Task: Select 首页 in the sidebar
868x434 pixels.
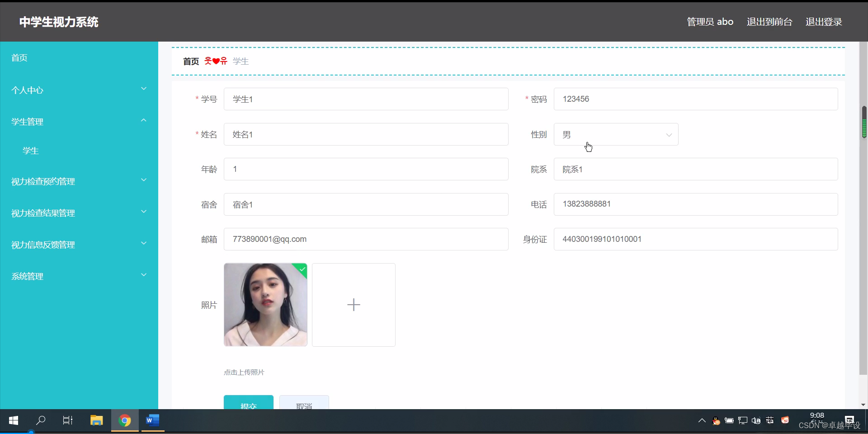Action: tap(19, 57)
